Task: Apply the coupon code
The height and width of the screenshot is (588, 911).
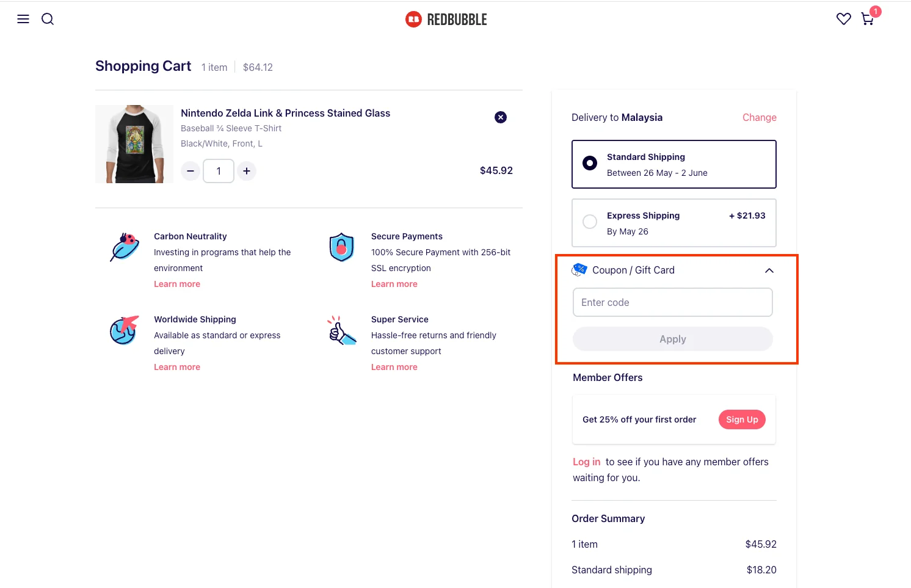Action: [673, 339]
